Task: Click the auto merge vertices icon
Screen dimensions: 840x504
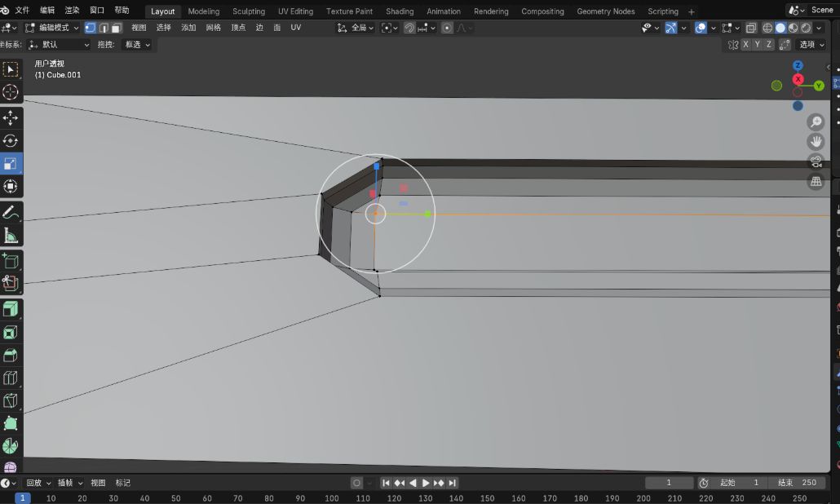Action: click(x=785, y=45)
